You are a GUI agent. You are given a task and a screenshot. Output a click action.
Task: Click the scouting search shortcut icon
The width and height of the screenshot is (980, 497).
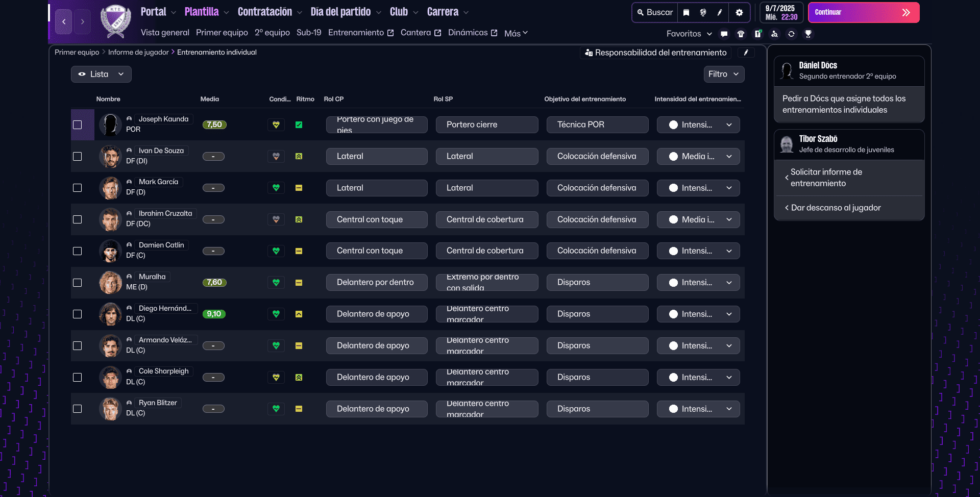click(774, 34)
